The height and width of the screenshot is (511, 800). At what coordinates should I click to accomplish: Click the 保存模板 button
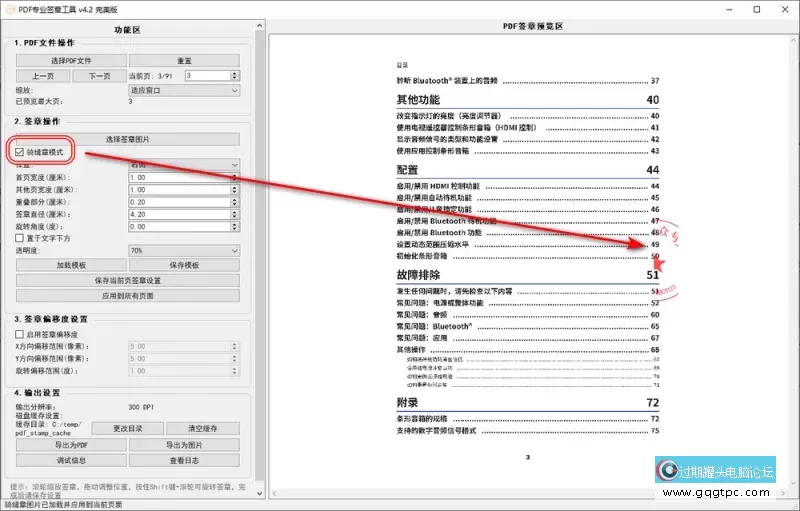184,265
